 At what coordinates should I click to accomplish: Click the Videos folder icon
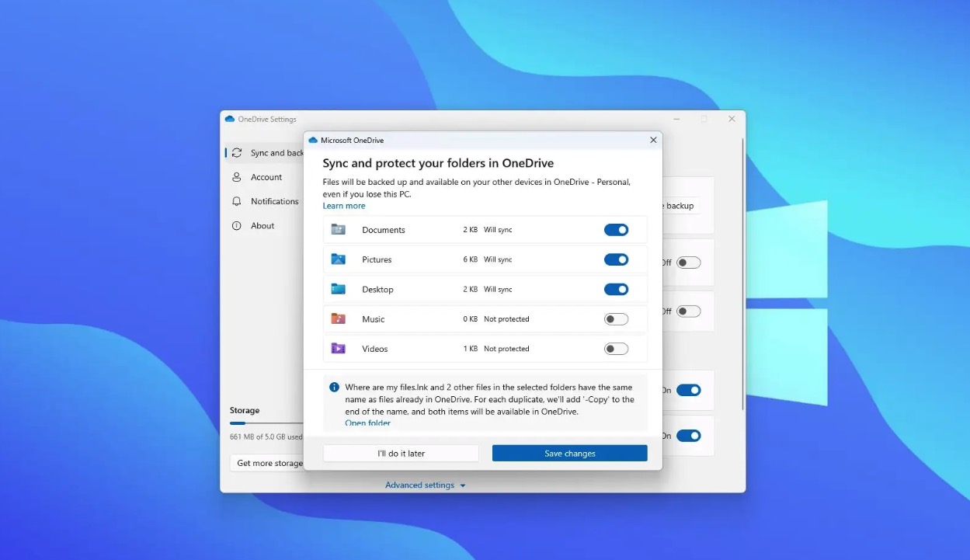click(x=338, y=349)
